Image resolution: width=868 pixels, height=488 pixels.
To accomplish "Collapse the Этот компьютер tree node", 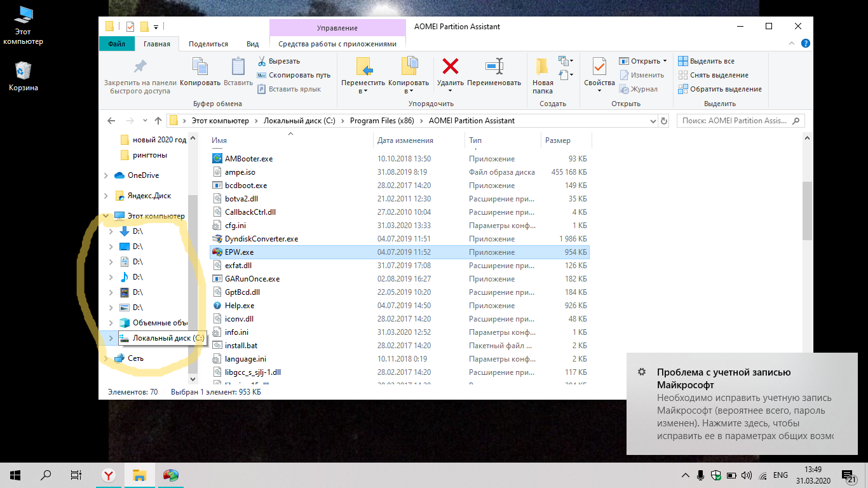I will 106,216.
